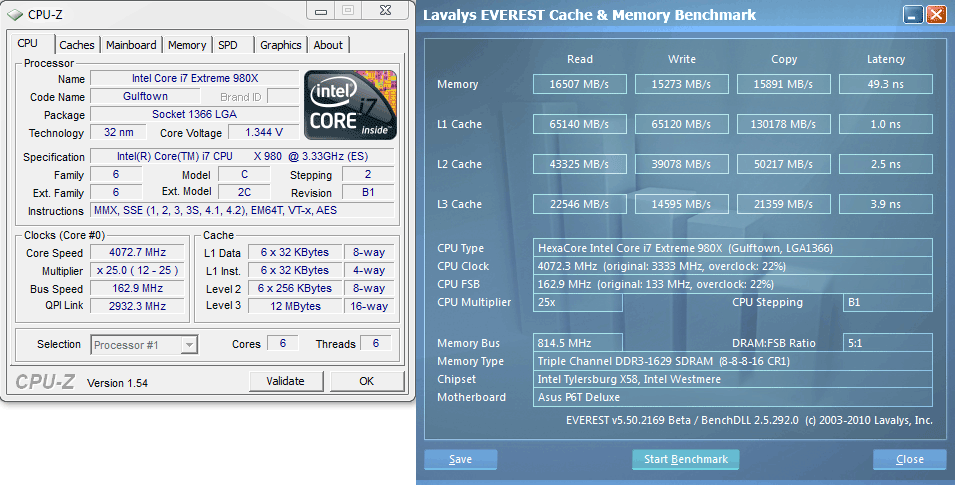The height and width of the screenshot is (485, 955).
Task: Click the CPU Multiplier field '25x'
Action: pyautogui.click(x=578, y=302)
